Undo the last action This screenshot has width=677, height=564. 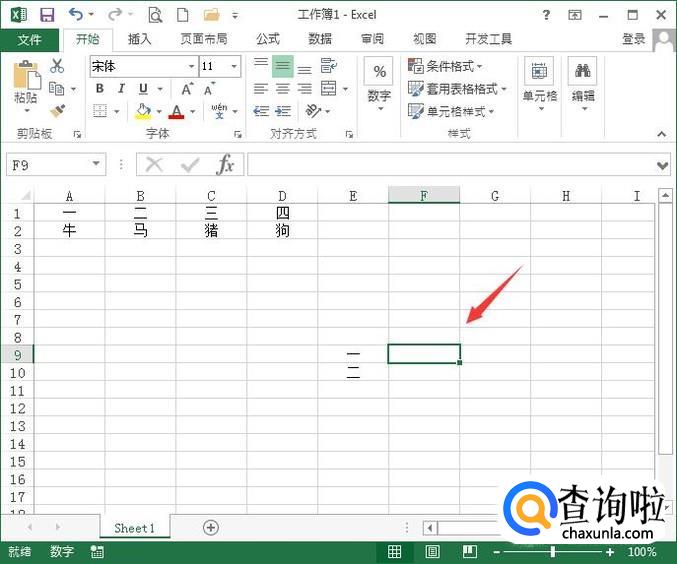76,15
